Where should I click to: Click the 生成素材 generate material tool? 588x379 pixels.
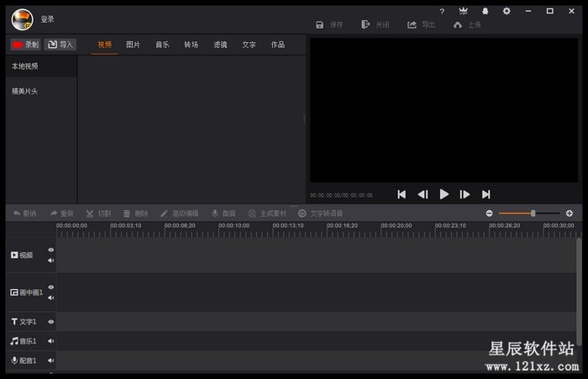pos(267,213)
